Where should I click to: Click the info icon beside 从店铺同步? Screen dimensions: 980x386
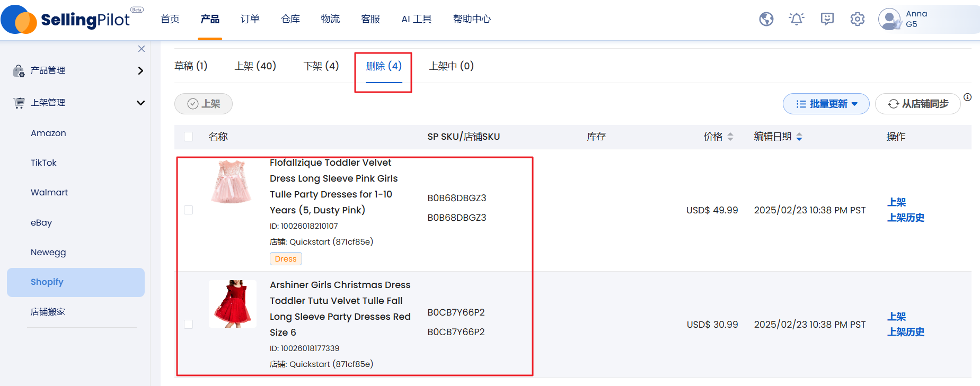tap(967, 97)
